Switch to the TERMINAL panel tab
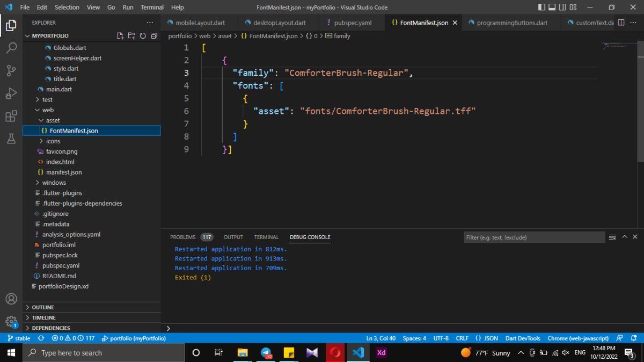644x362 pixels. click(x=266, y=237)
